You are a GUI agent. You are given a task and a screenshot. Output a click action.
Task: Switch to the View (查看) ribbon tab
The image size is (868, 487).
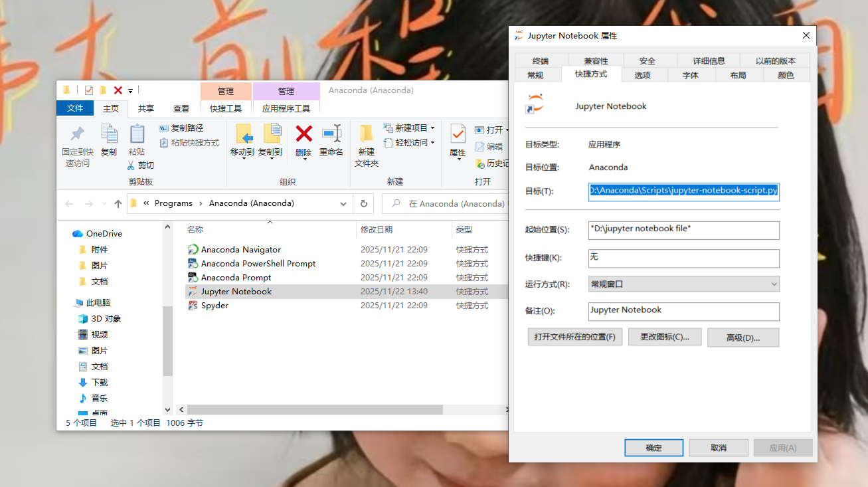coord(181,108)
